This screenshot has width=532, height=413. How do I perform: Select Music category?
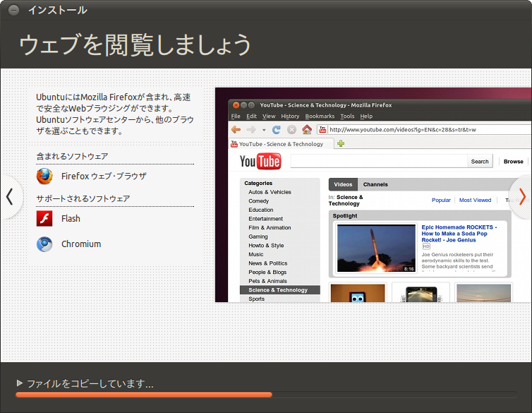coord(256,254)
